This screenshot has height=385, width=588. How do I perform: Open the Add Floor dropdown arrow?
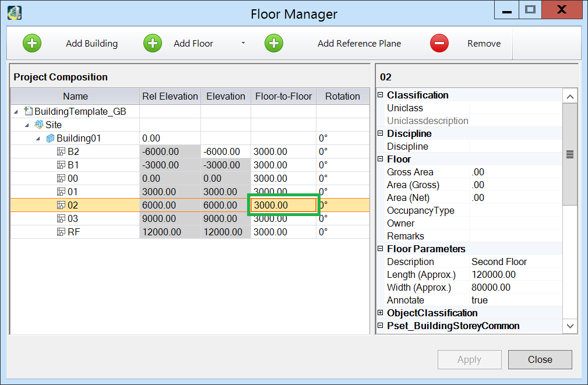243,44
